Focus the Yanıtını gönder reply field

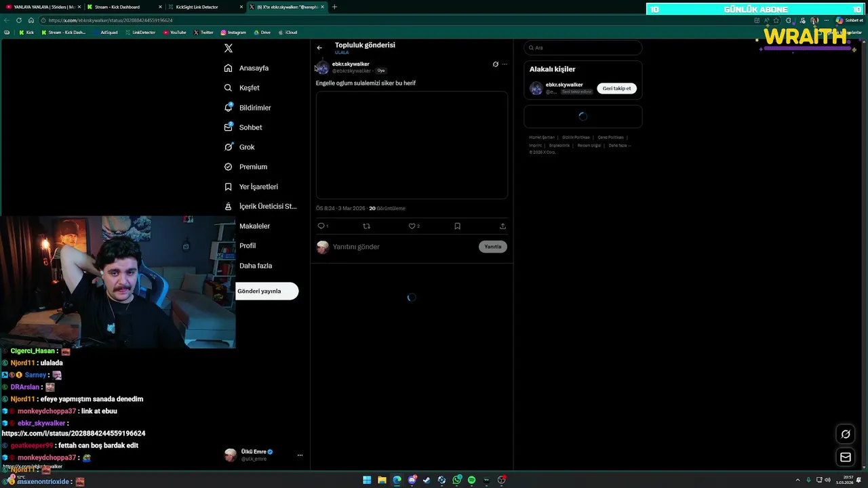[403, 247]
